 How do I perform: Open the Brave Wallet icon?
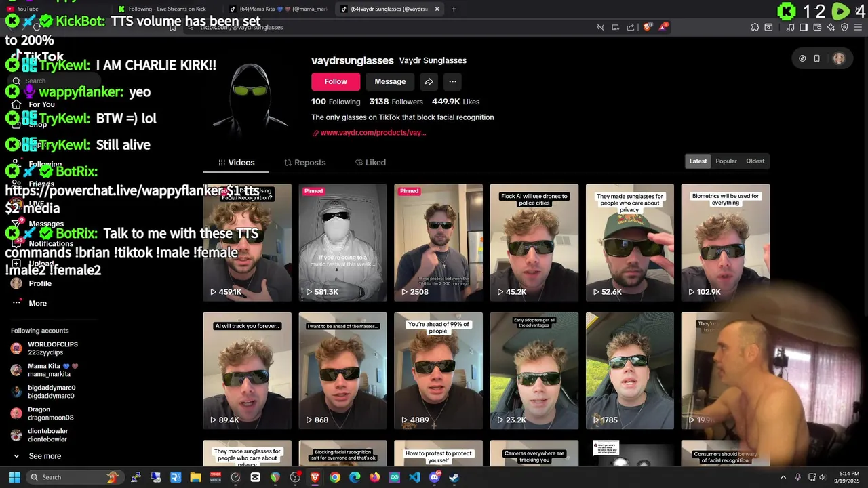click(x=817, y=27)
